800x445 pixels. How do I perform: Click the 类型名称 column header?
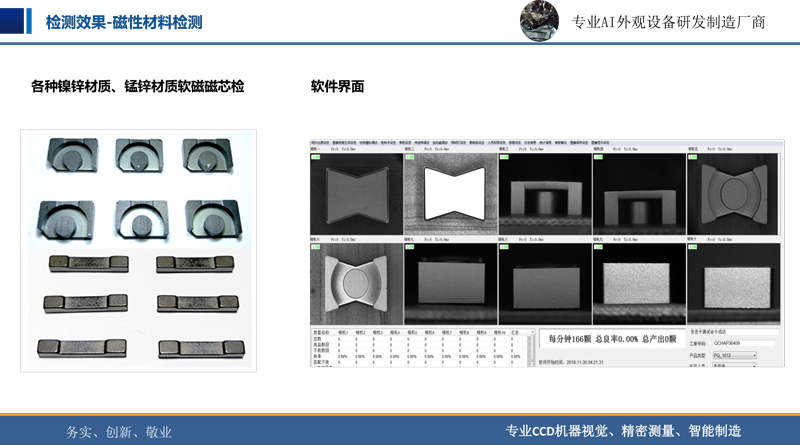click(321, 332)
